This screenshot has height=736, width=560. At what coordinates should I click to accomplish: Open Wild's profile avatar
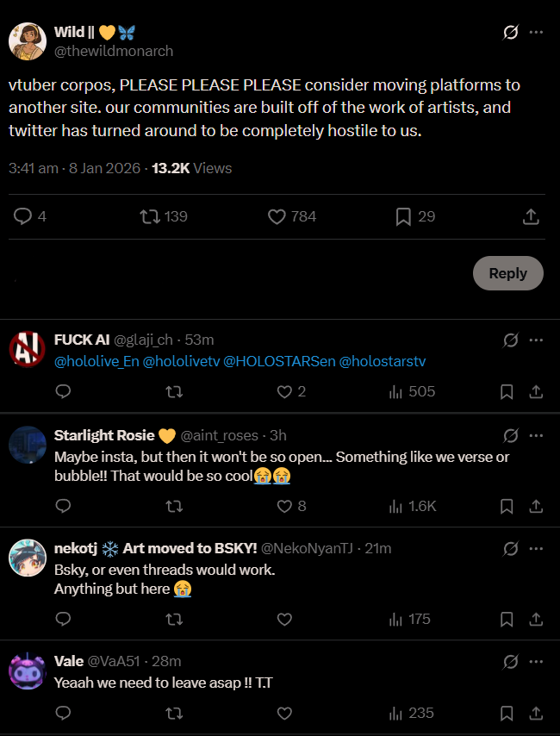(28, 41)
